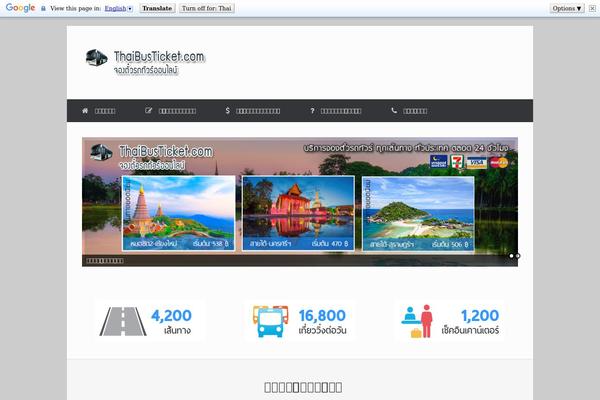The image size is (600, 400).
Task: Click the 4,200 routes number
Action: click(171, 315)
